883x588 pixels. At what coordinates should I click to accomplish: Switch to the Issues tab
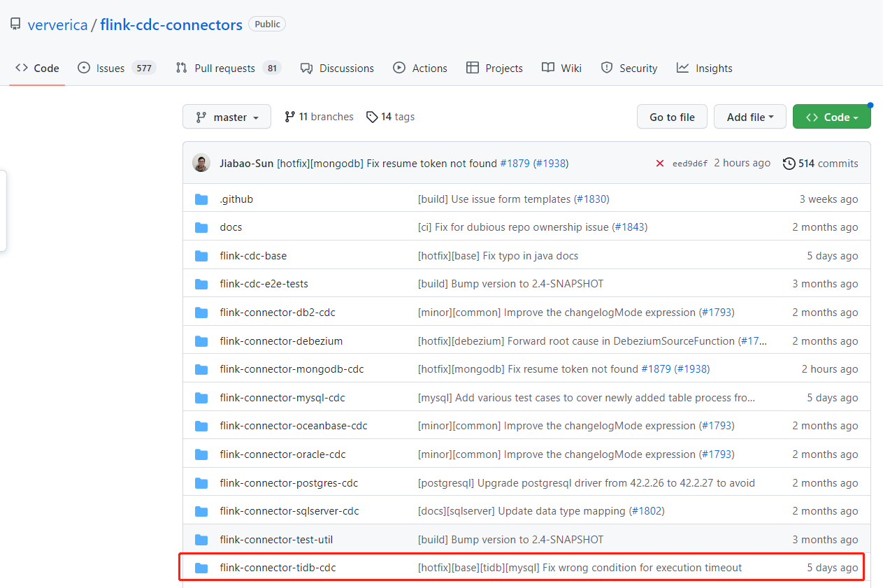(110, 69)
